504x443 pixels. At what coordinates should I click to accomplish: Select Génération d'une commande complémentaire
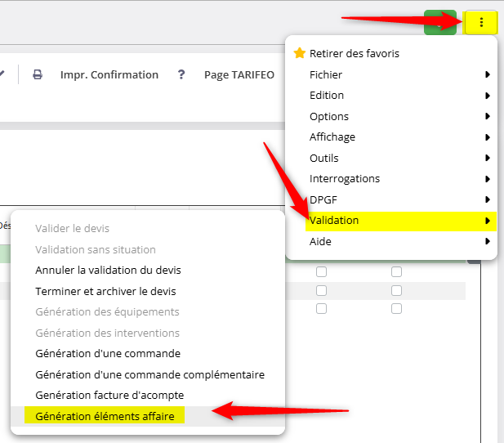pyautogui.click(x=149, y=374)
